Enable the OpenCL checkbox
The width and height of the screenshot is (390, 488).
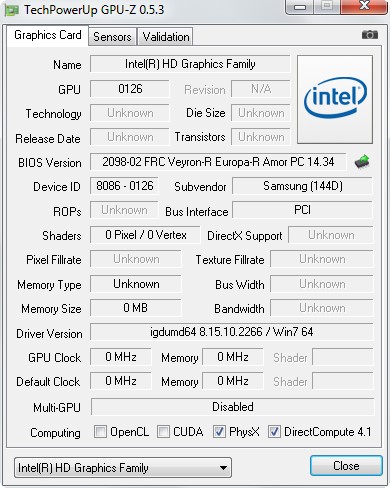(x=100, y=432)
